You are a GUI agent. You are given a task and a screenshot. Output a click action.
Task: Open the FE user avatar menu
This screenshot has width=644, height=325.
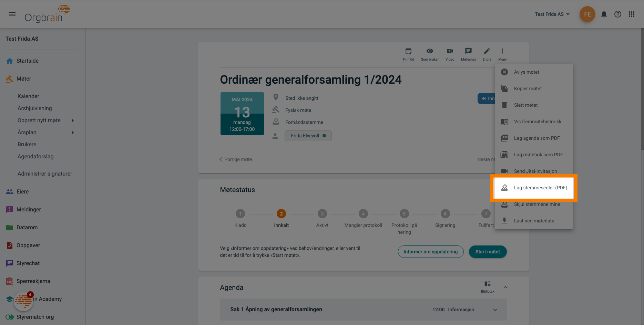pos(587,14)
